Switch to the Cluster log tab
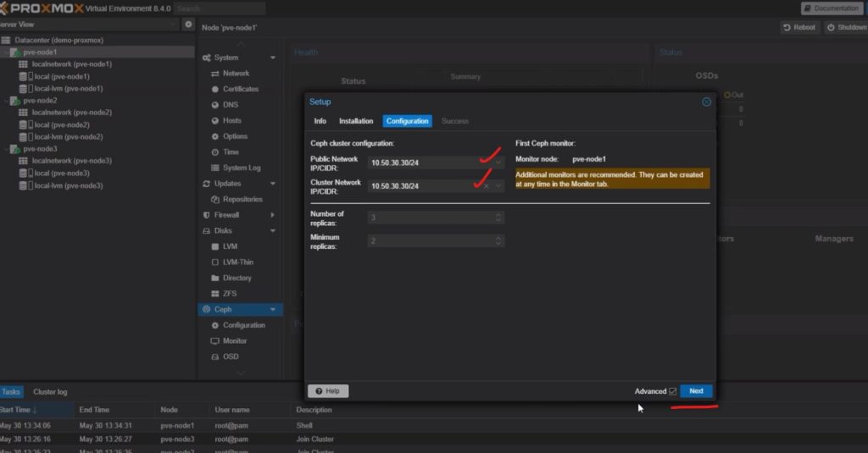 pos(50,391)
